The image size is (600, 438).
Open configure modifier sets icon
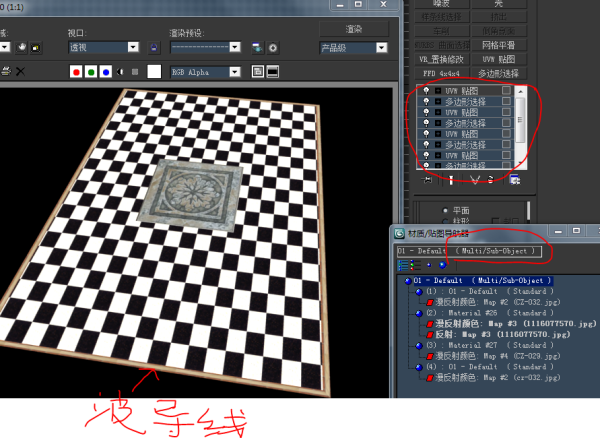tap(515, 180)
